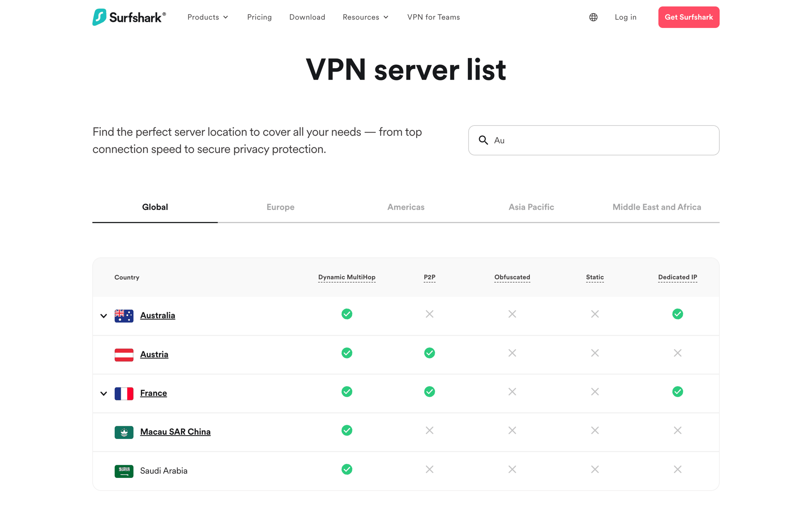Image resolution: width=812 pixels, height=508 pixels.
Task: Click Australia's Dedicated IP checkmark
Action: tap(678, 314)
